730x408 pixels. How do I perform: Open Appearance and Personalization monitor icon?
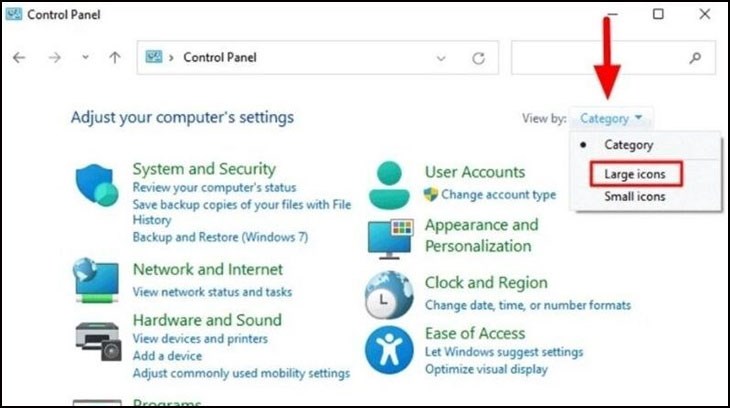(x=390, y=239)
